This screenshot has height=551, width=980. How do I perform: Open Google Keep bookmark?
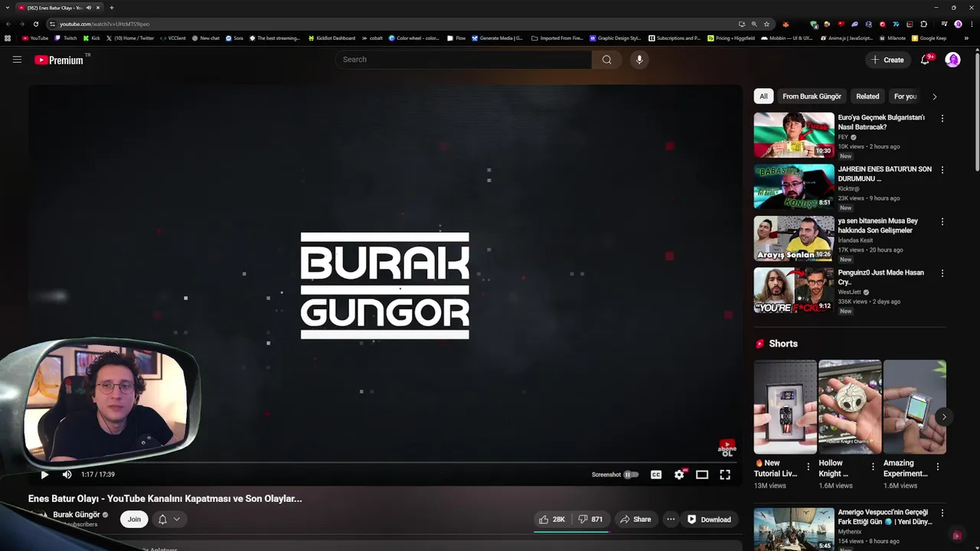929,38
